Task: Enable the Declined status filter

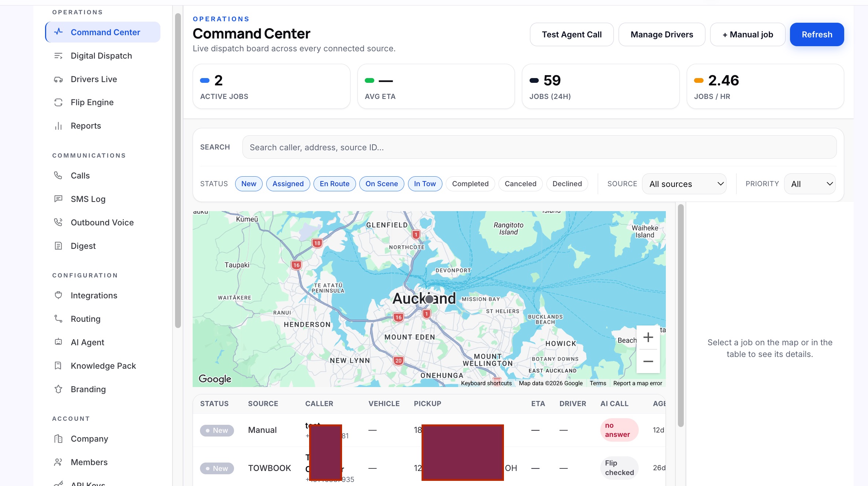Action: 567,184
